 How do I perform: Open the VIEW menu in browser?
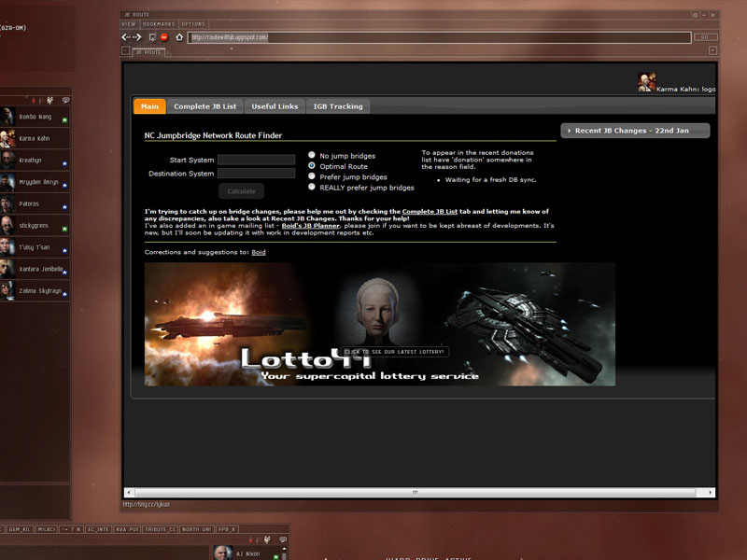click(129, 24)
